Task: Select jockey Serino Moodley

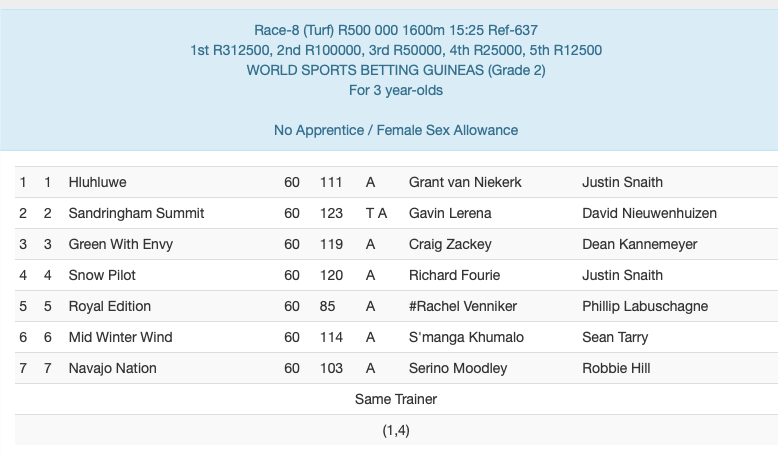Action: (x=457, y=368)
